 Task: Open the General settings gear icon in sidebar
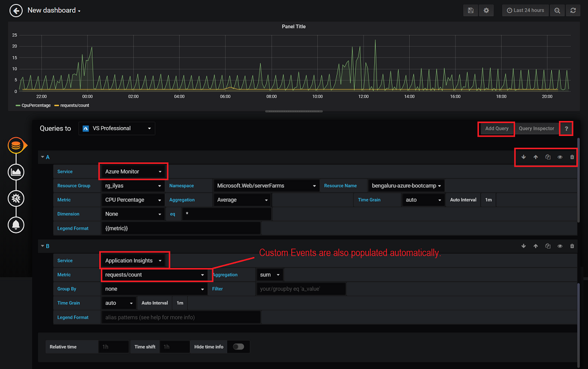click(x=16, y=198)
